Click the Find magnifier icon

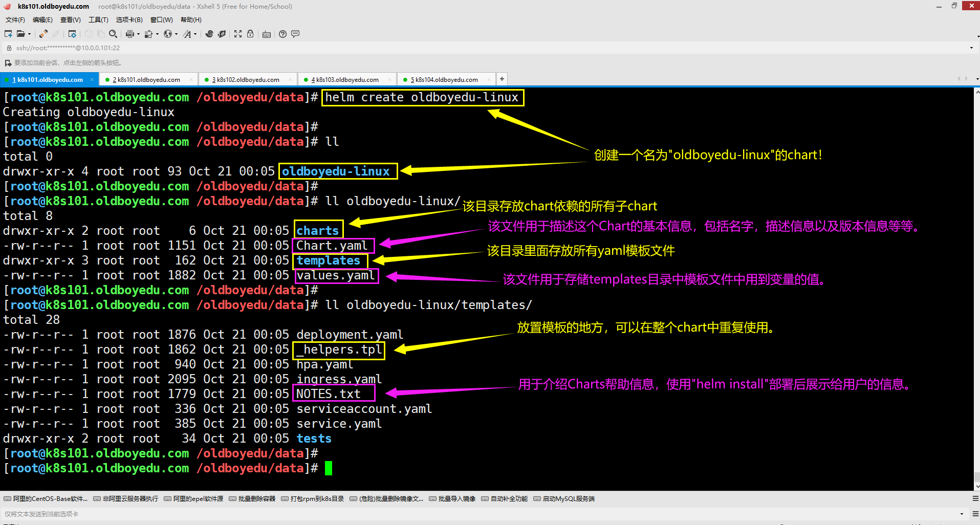tap(113, 34)
